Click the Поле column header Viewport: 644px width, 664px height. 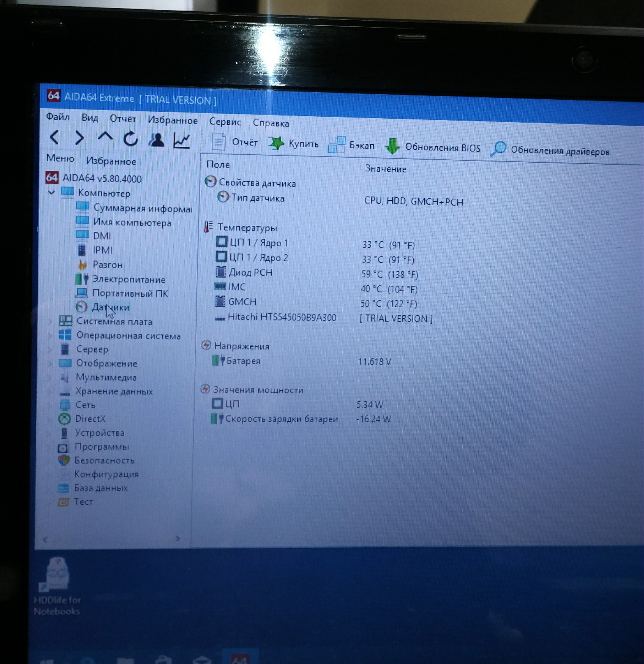[218, 164]
